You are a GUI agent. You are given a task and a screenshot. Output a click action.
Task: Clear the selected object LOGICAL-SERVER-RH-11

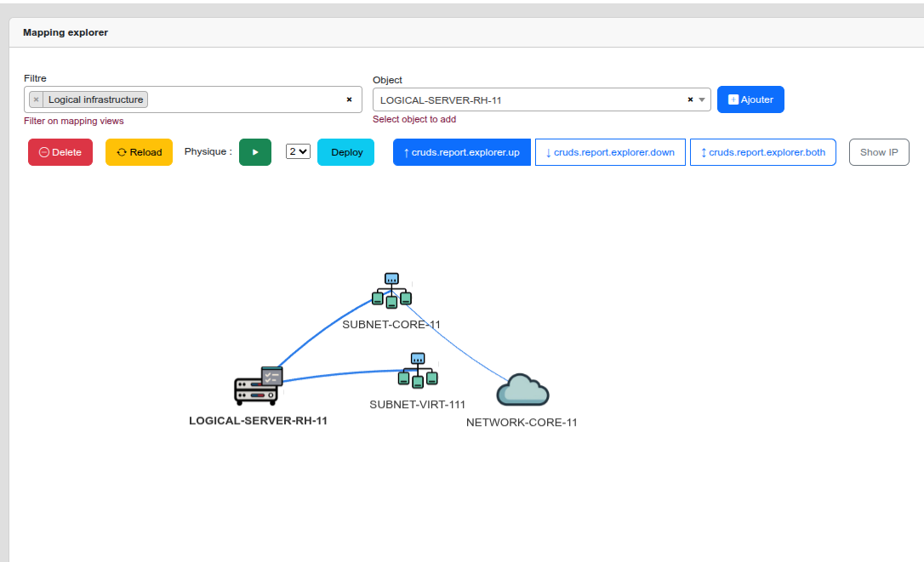[690, 99]
